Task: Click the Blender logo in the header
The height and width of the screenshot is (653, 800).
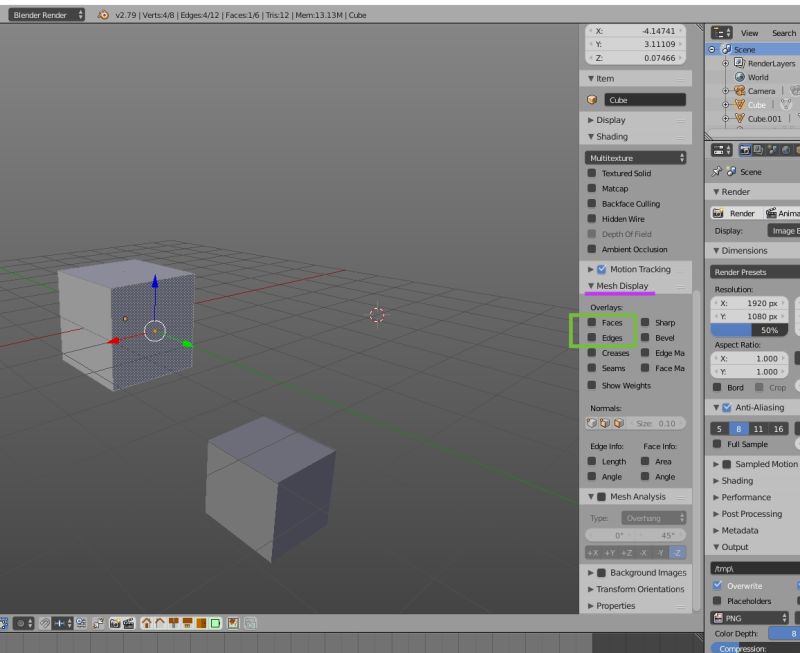Action: click(x=104, y=15)
